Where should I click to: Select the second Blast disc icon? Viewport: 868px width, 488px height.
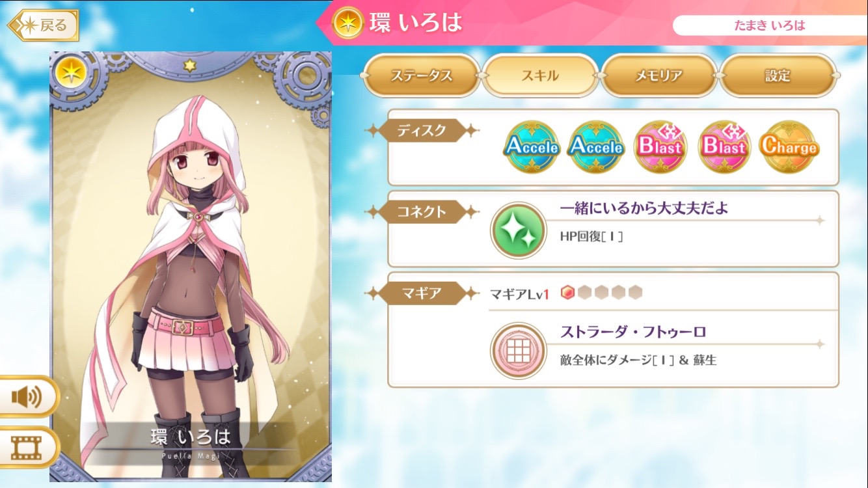[725, 147]
